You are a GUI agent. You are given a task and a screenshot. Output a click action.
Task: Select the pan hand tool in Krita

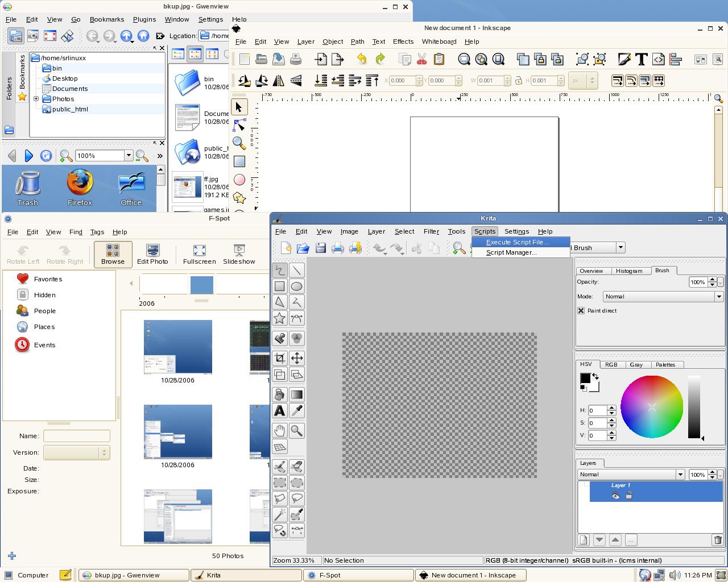[280, 430]
